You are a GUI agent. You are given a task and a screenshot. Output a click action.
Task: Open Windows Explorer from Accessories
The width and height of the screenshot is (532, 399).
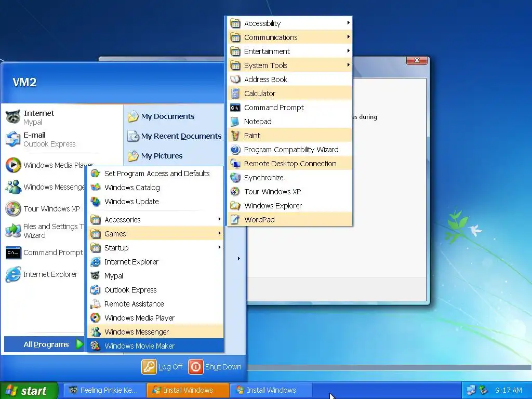coord(290,206)
